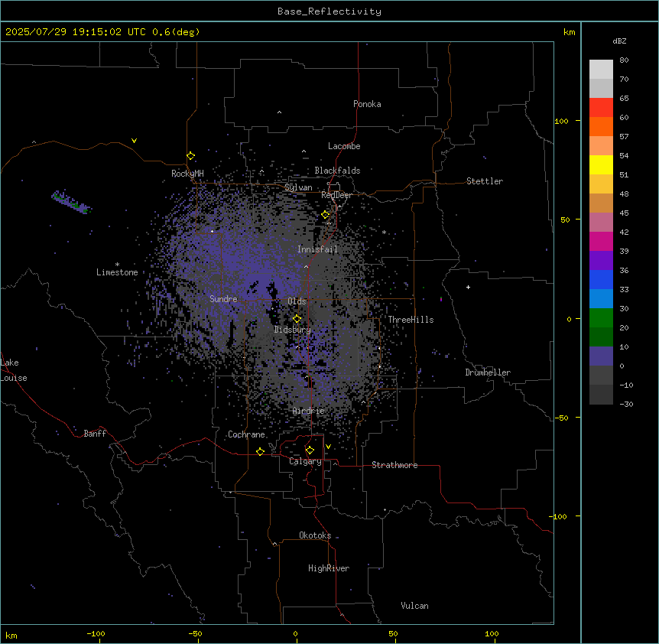Select the bright blue swatch between 36 and 33

point(601,279)
